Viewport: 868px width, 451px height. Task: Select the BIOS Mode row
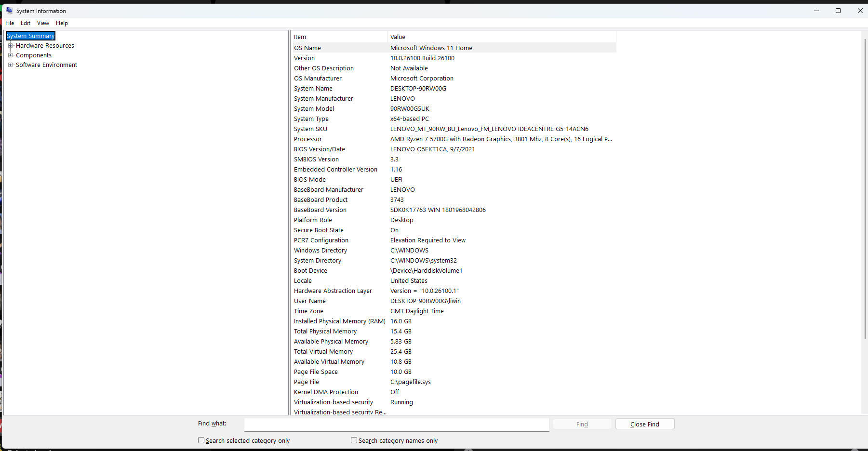pyautogui.click(x=454, y=180)
